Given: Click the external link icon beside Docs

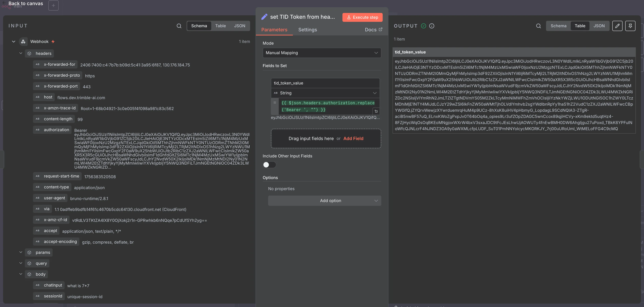Looking at the screenshot, I should (380, 29).
